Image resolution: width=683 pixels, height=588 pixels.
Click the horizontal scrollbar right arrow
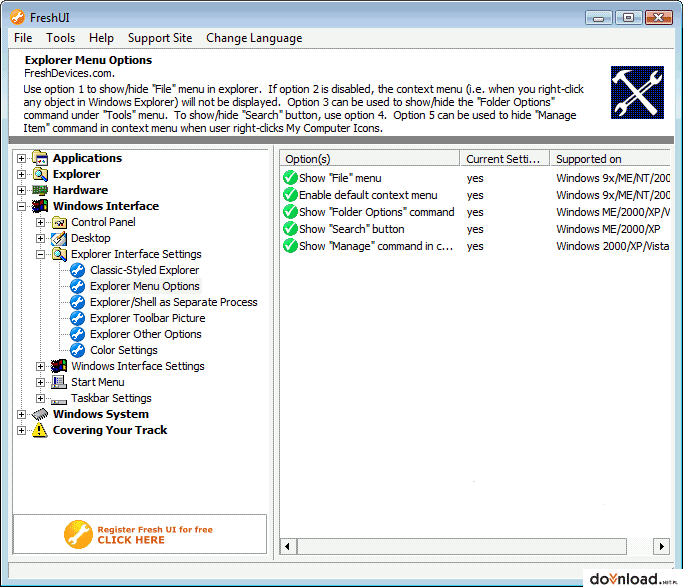(662, 546)
